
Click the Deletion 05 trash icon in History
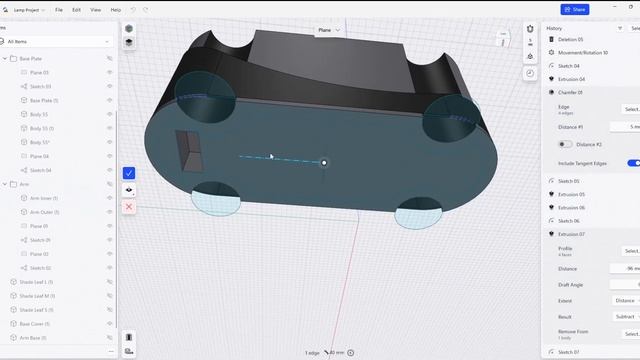[x=551, y=39]
